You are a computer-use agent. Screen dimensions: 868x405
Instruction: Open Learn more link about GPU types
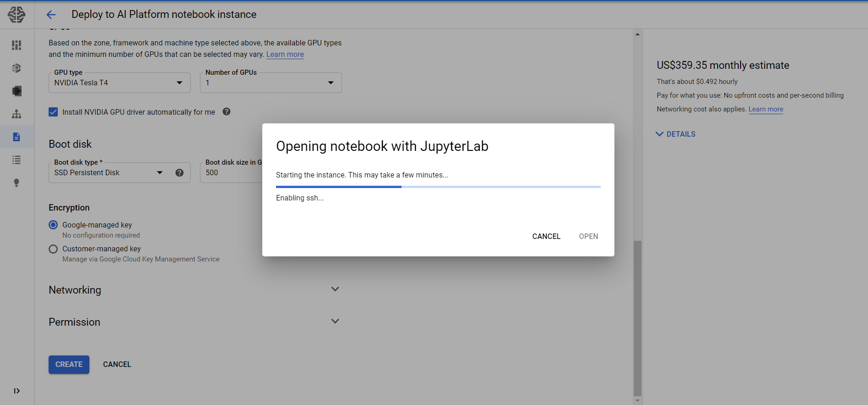coord(285,54)
